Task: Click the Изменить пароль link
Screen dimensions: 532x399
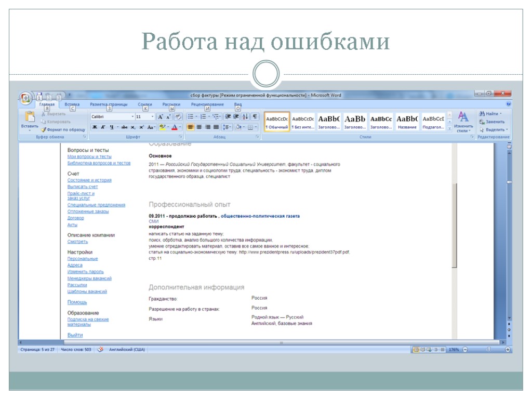Action: point(86,272)
